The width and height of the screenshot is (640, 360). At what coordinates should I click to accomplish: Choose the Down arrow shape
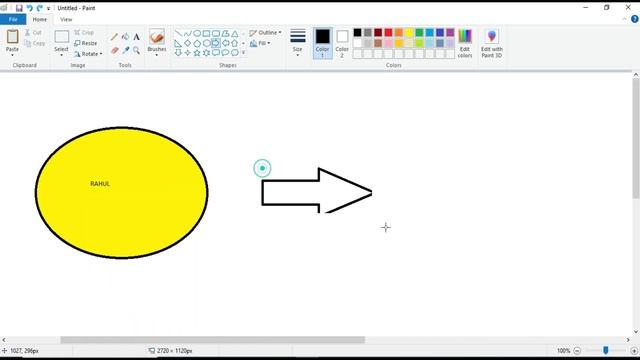pyautogui.click(x=178, y=53)
